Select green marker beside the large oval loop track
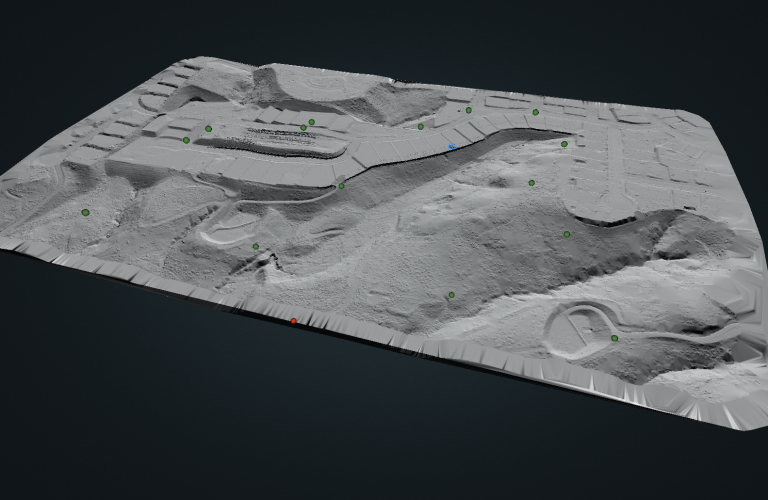 614,338
